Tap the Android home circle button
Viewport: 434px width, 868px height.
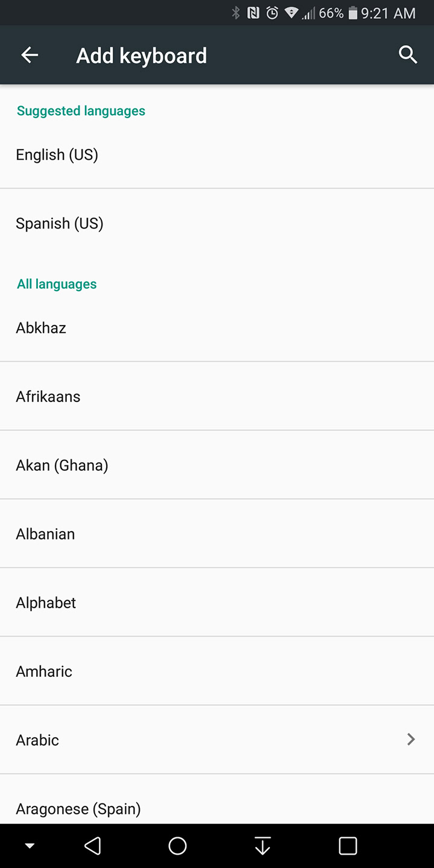pos(177,846)
